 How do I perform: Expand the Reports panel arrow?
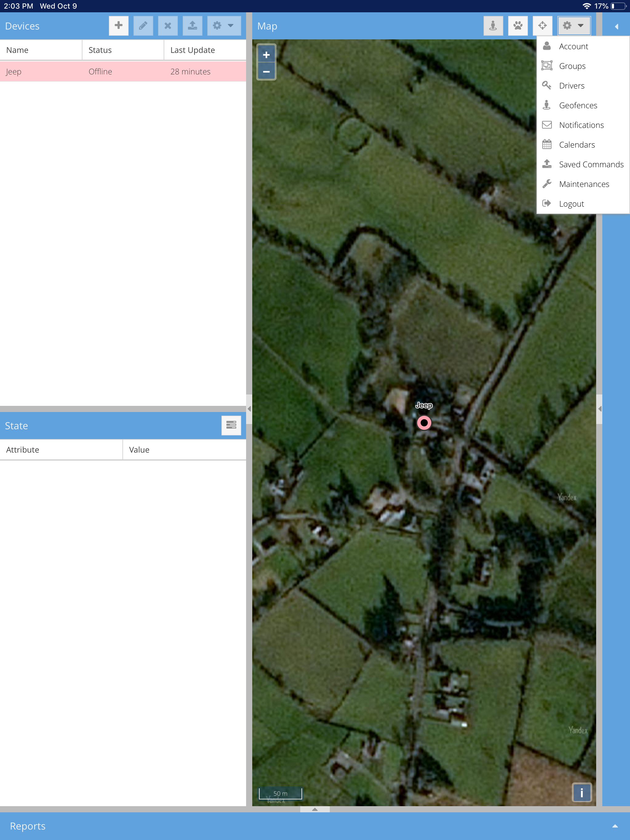[615, 826]
